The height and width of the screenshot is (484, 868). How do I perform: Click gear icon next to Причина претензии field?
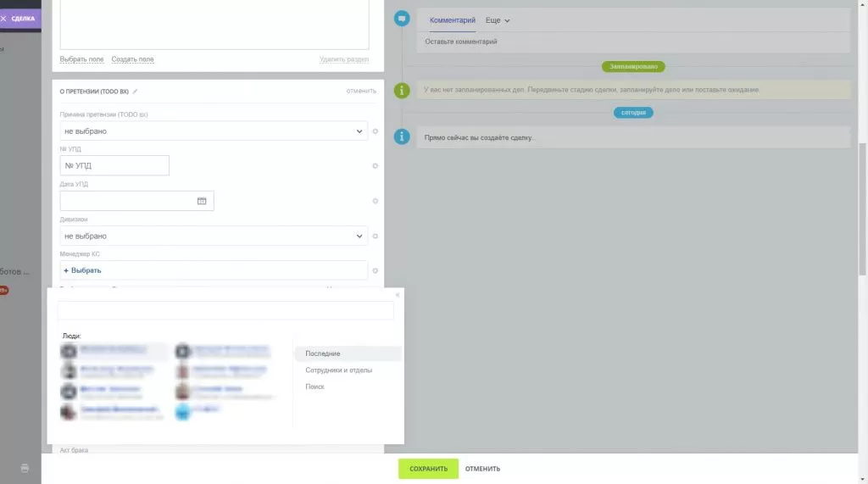(x=375, y=131)
